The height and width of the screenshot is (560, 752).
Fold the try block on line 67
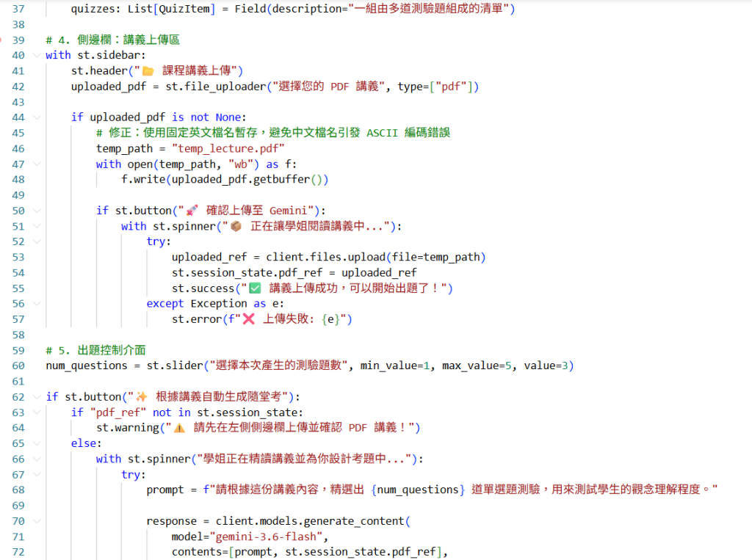tap(37, 475)
